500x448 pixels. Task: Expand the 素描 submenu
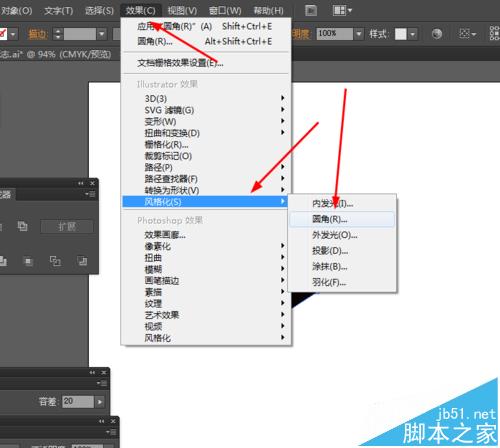(x=206, y=292)
